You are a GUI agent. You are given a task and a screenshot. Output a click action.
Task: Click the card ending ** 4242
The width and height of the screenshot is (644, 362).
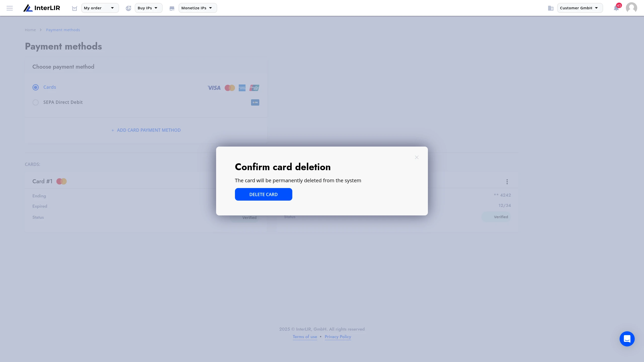[x=502, y=195]
